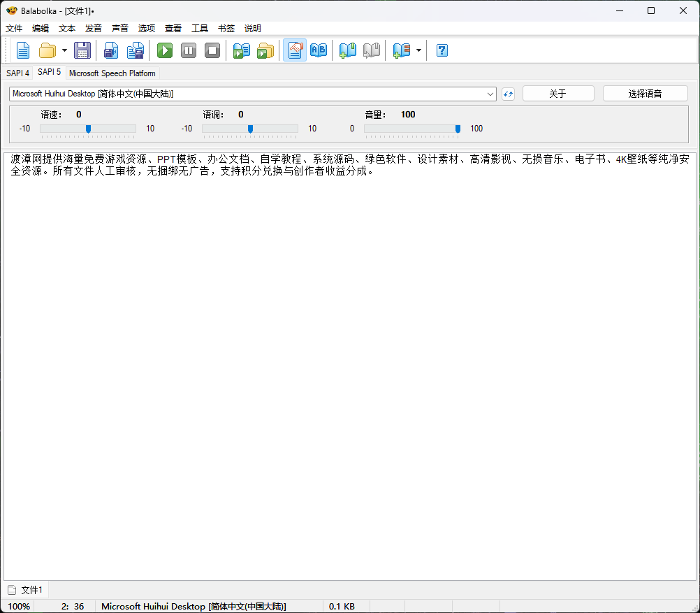Image resolution: width=700 pixels, height=613 pixels.
Task: Click the 选择语音 button
Action: coord(645,94)
